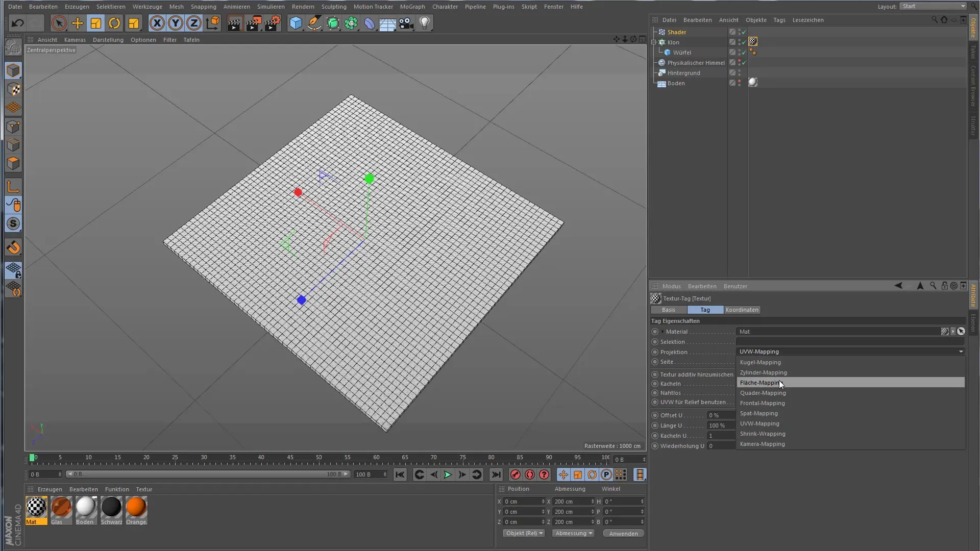The height and width of the screenshot is (551, 980).
Task: Switch to Koordinaten tab
Action: [742, 310]
